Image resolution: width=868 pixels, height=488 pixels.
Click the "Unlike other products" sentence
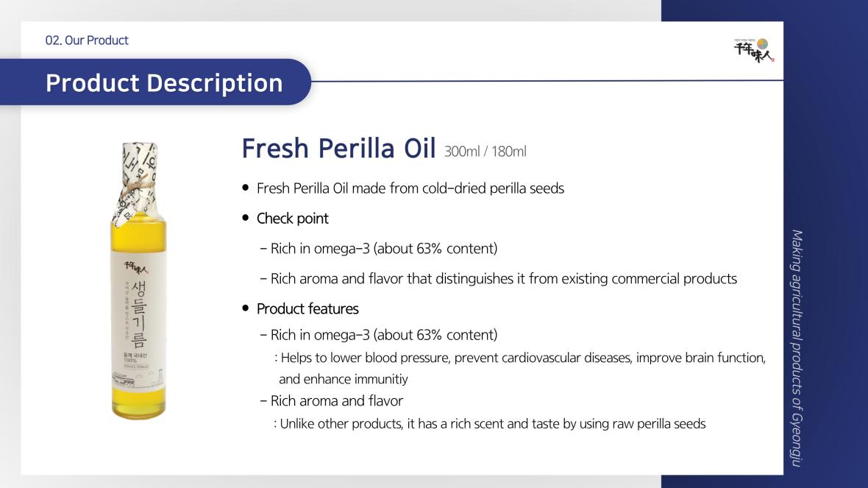click(x=492, y=424)
